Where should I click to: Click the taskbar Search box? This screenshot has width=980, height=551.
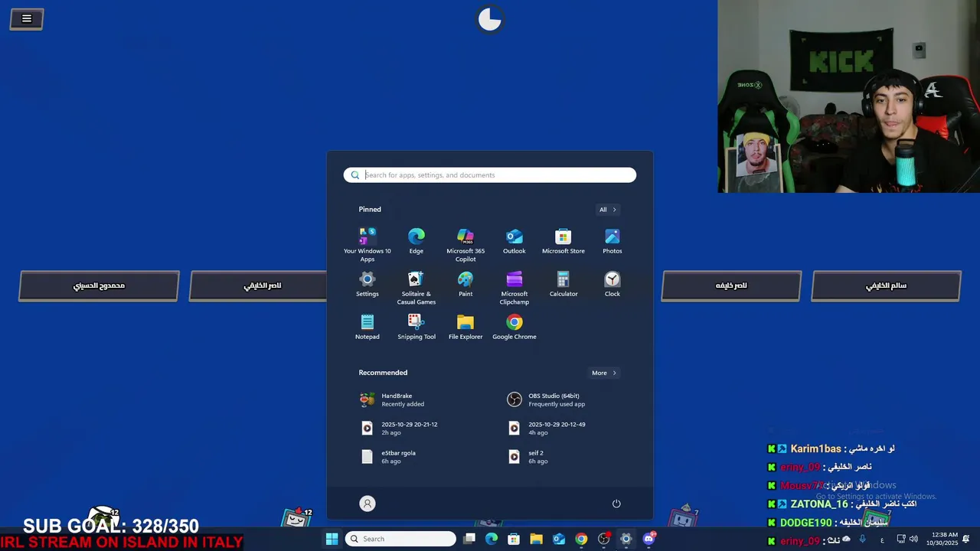point(400,539)
